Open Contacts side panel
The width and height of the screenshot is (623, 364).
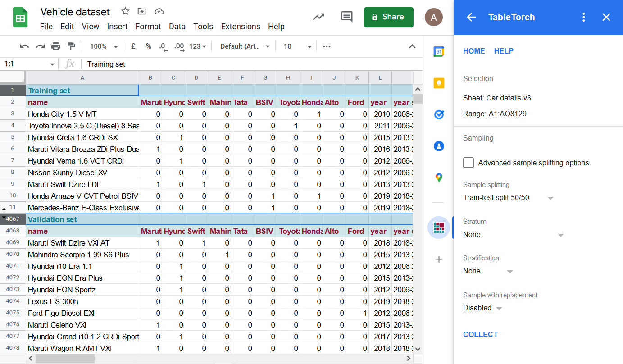439,146
